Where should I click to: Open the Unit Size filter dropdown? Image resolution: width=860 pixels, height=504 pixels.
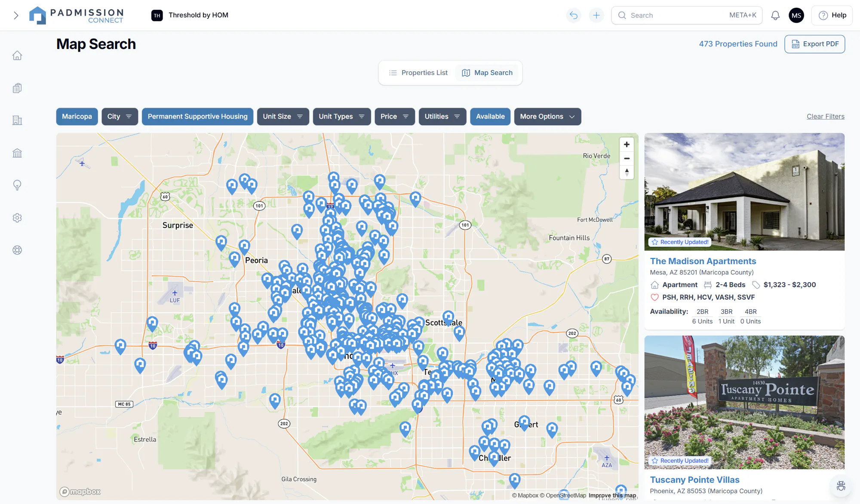[283, 117]
